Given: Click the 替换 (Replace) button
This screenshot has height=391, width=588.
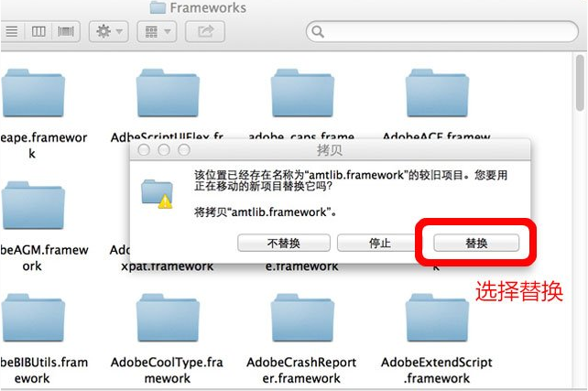Looking at the screenshot, I should click(476, 244).
